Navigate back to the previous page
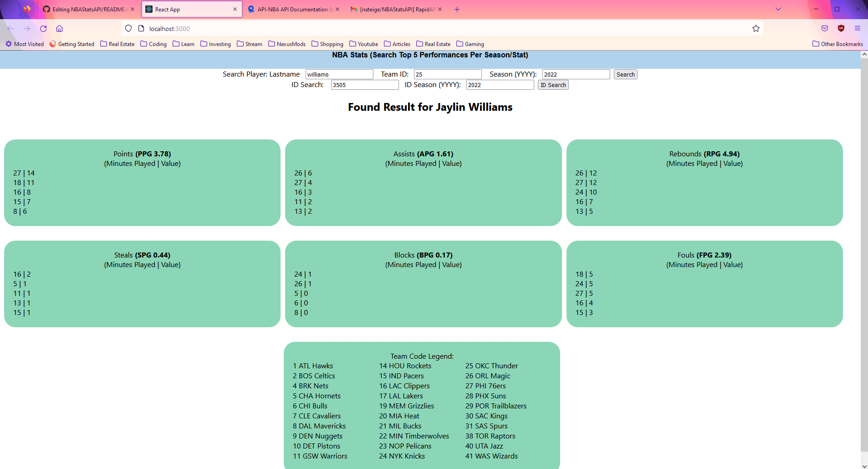Viewport: 868px width, 469px height. [10, 28]
